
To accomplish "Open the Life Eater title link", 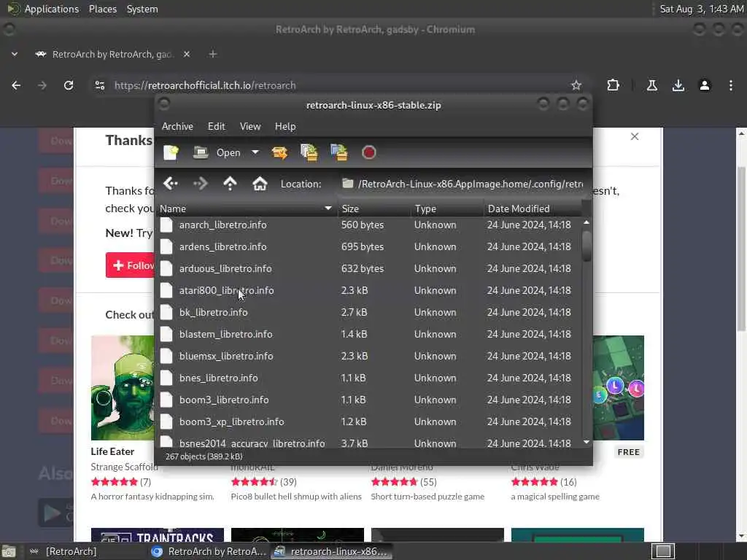I will 112,451.
